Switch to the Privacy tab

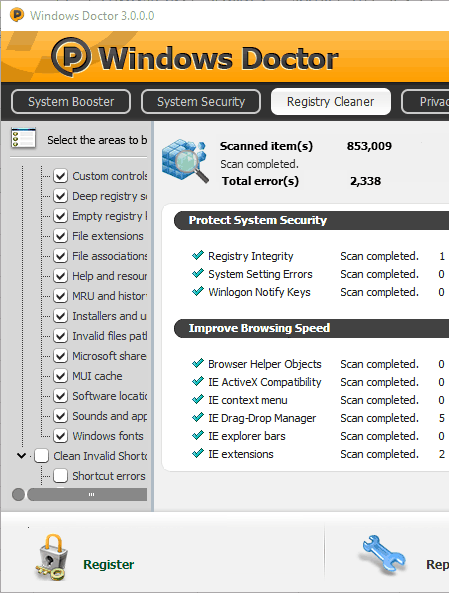426,101
